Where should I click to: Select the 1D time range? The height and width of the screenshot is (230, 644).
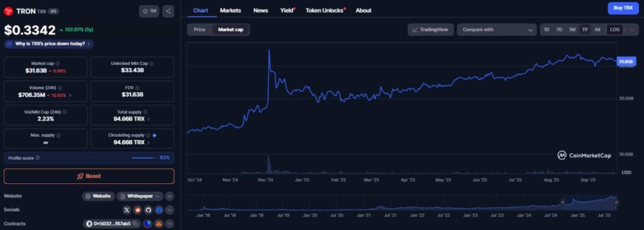(547, 30)
